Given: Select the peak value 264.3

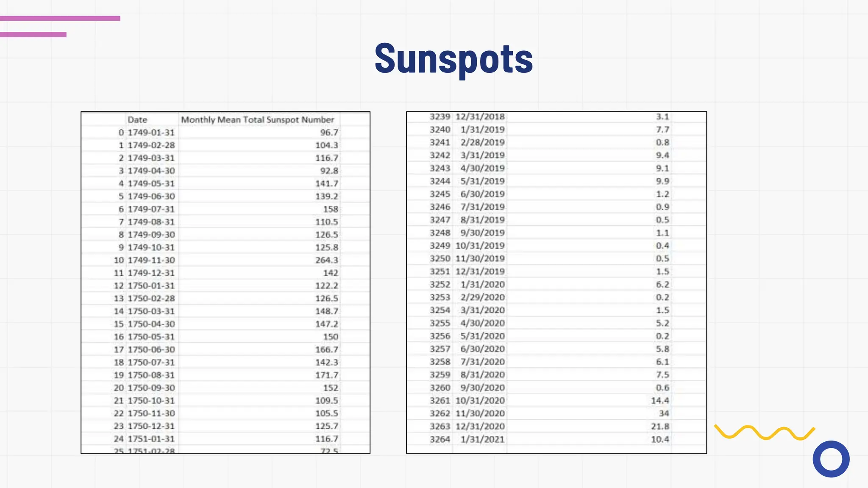Looking at the screenshot, I should point(327,260).
